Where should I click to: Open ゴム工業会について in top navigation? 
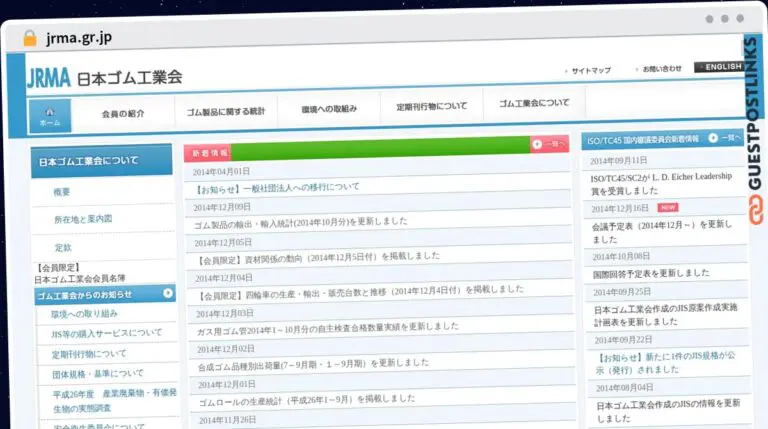(534, 103)
